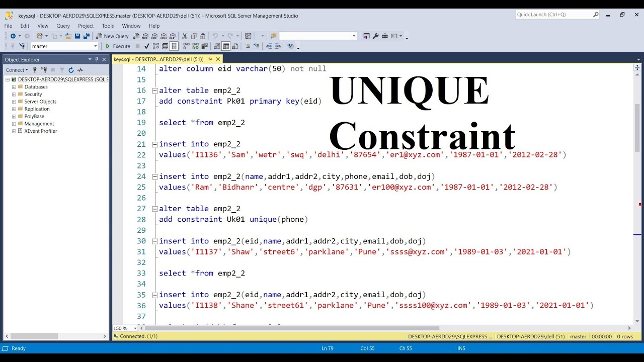Toggle Include Client Statistics icon
The height and width of the screenshot is (362, 644).
tap(204, 46)
